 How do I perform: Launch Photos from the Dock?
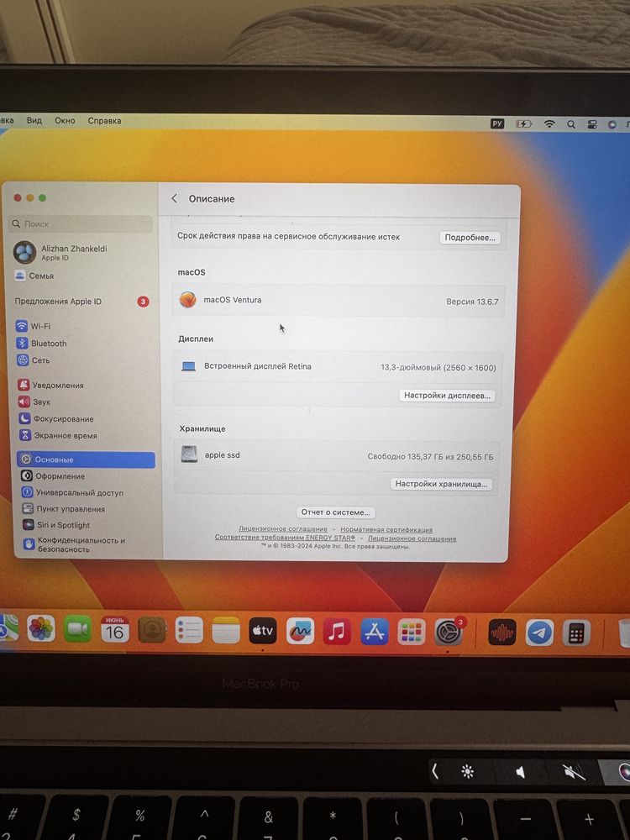[41, 628]
